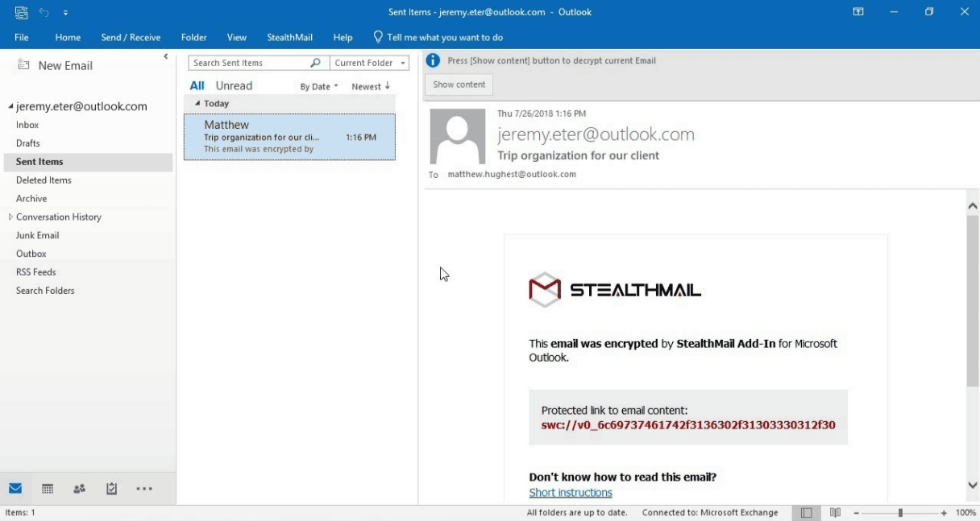Filter the list to Unread messages
Viewport: 980px width, 521px height.
[234, 85]
